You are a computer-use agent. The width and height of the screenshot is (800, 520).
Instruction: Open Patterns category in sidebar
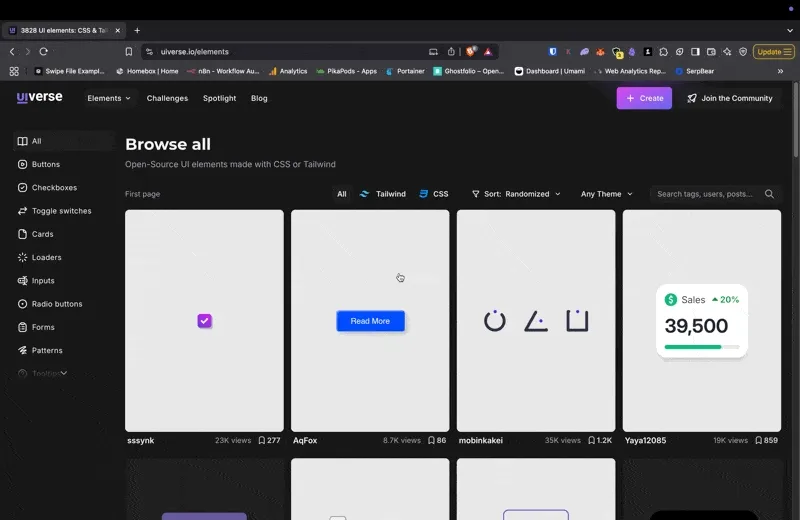click(x=46, y=350)
